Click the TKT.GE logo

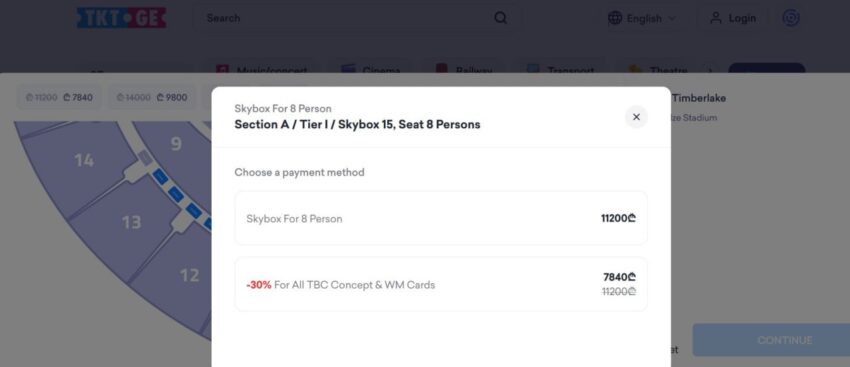[x=121, y=18]
